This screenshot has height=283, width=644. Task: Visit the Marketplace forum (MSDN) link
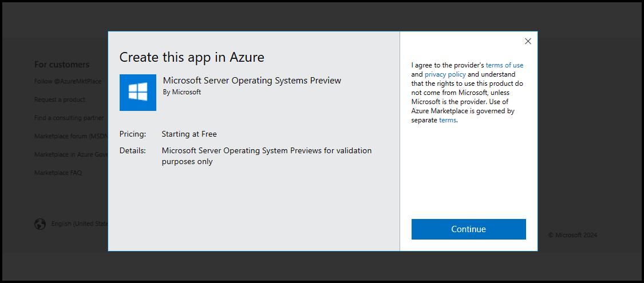pos(69,136)
